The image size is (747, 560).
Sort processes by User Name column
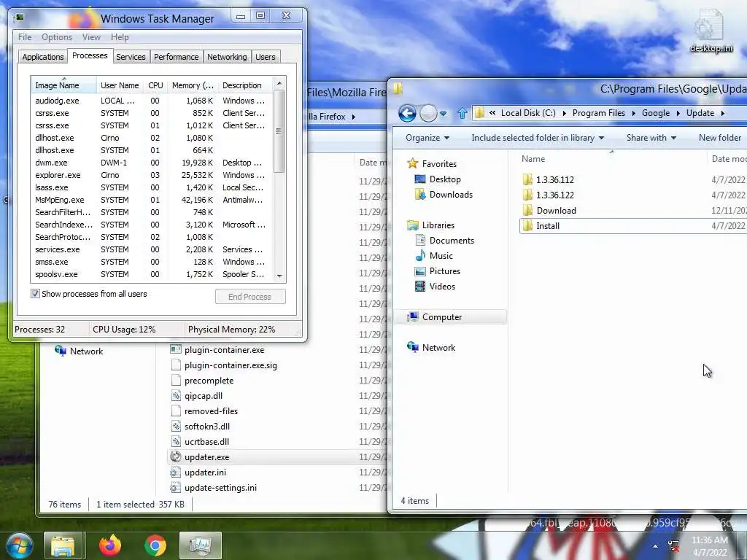[x=120, y=85]
